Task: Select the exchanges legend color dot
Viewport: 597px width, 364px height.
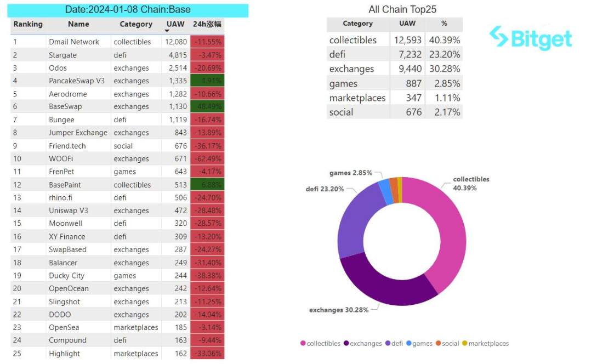Action: [346, 344]
